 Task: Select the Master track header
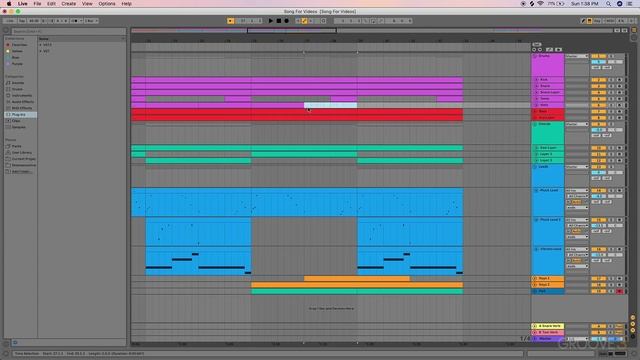click(548, 339)
